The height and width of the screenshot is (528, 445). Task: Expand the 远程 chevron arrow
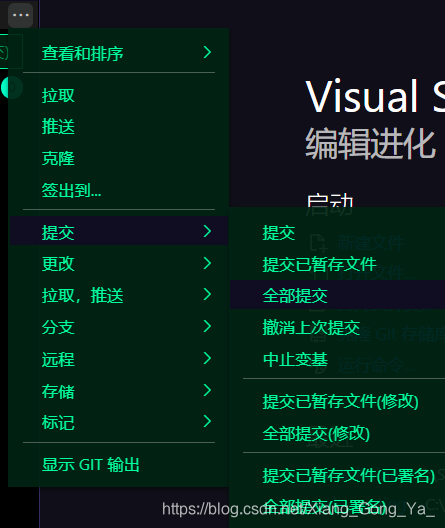[207, 358]
